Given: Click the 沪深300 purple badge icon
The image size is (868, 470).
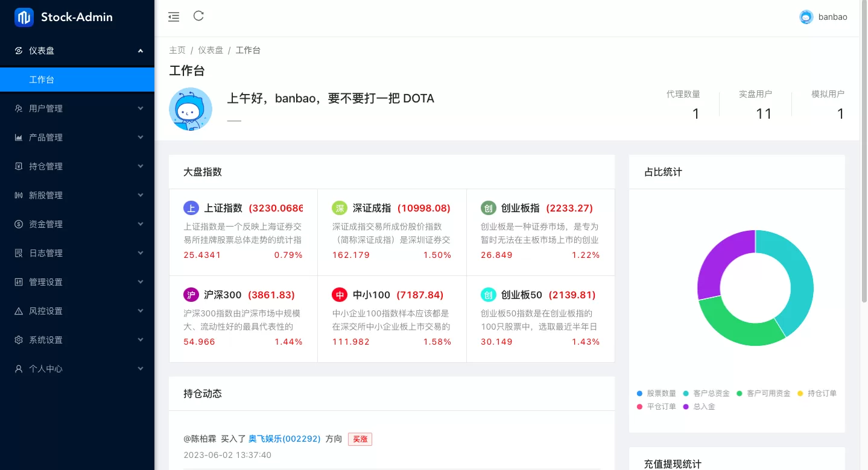Looking at the screenshot, I should 191,295.
